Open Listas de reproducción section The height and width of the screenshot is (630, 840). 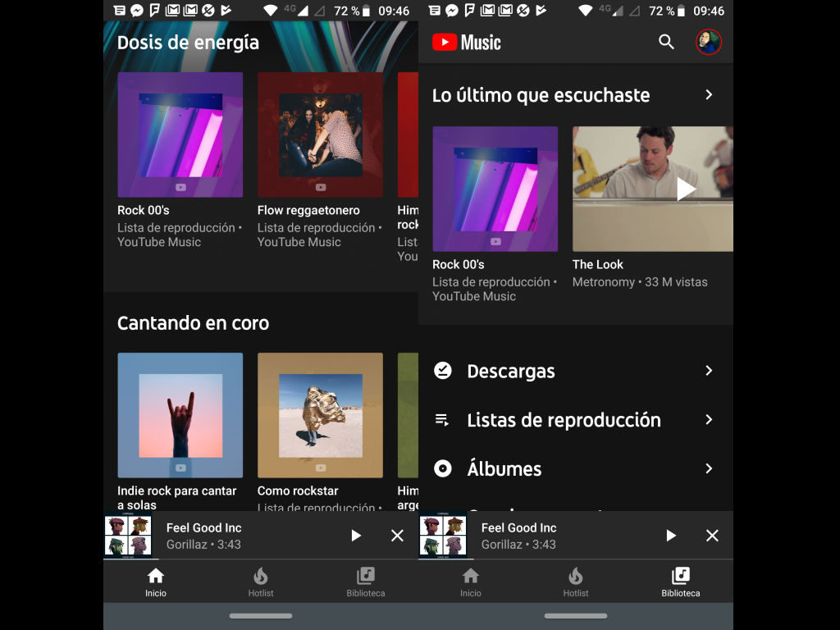[x=576, y=420]
